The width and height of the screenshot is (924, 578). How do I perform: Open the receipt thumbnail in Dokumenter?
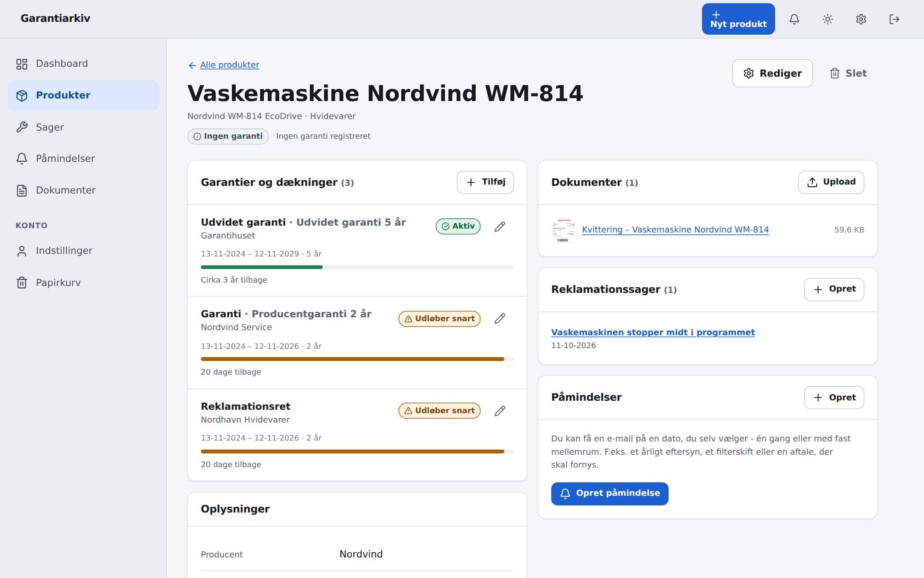(x=563, y=230)
